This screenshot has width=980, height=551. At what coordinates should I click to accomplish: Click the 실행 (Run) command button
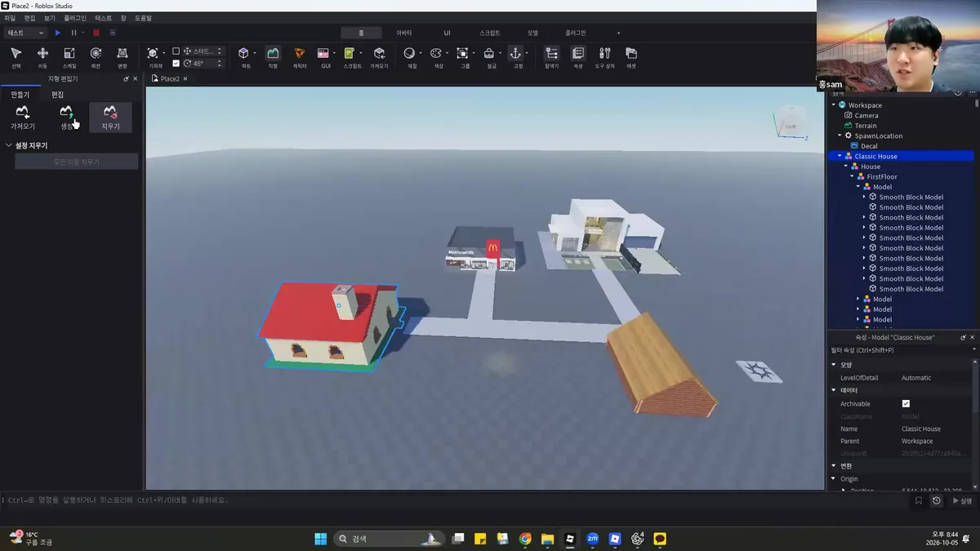[x=962, y=500]
